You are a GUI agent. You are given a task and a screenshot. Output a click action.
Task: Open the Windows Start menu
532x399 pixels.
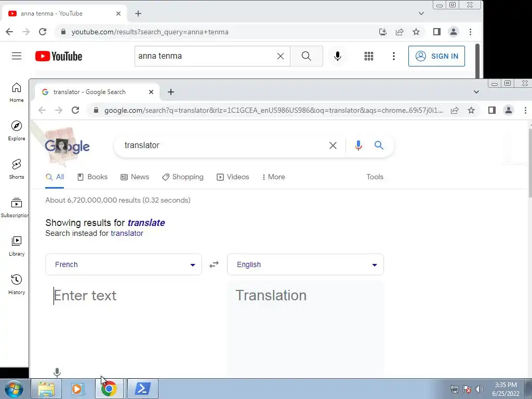[14, 389]
